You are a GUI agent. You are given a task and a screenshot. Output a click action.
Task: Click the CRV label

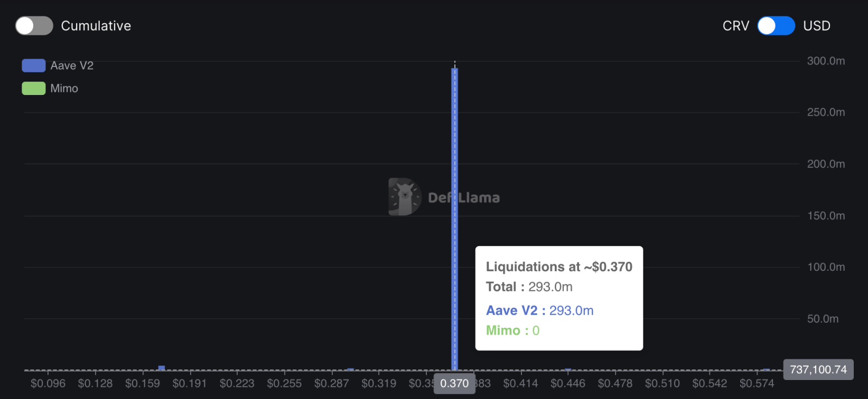coord(736,26)
